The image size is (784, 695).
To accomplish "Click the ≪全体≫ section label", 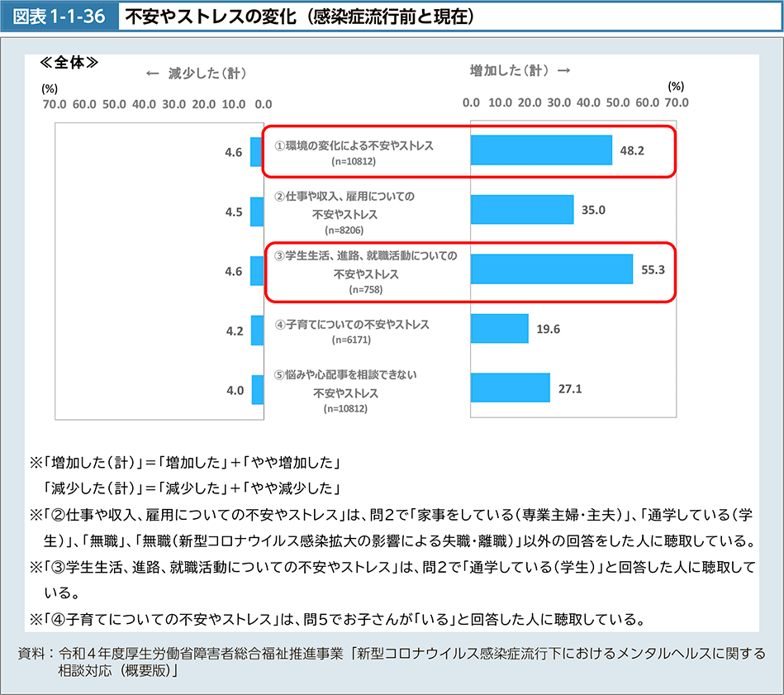I will point(69,64).
